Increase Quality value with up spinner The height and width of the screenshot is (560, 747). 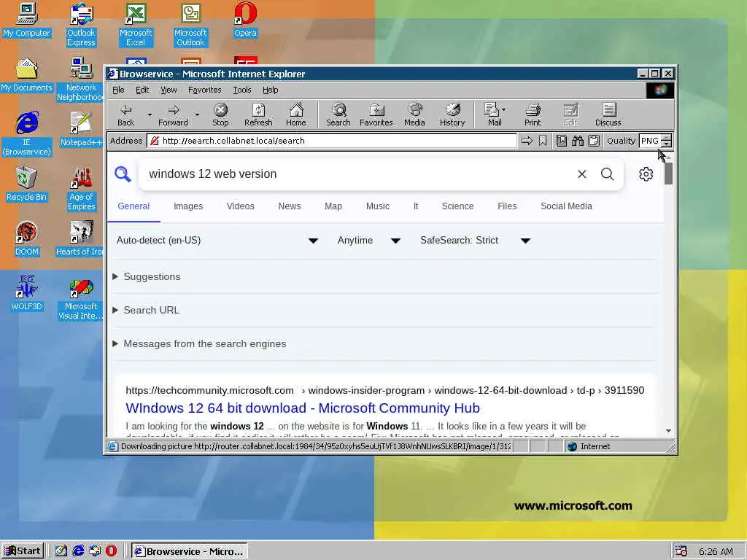pyautogui.click(x=667, y=138)
